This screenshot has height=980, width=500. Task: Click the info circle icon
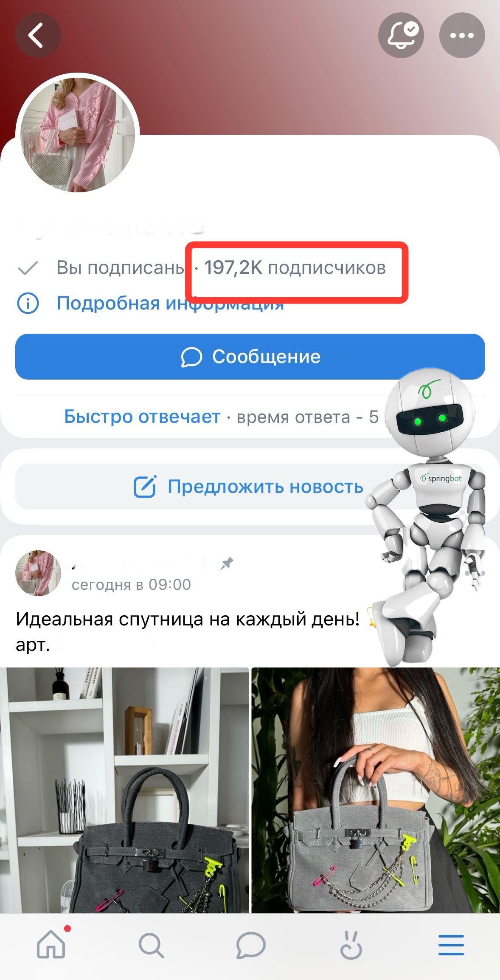pos(28,303)
